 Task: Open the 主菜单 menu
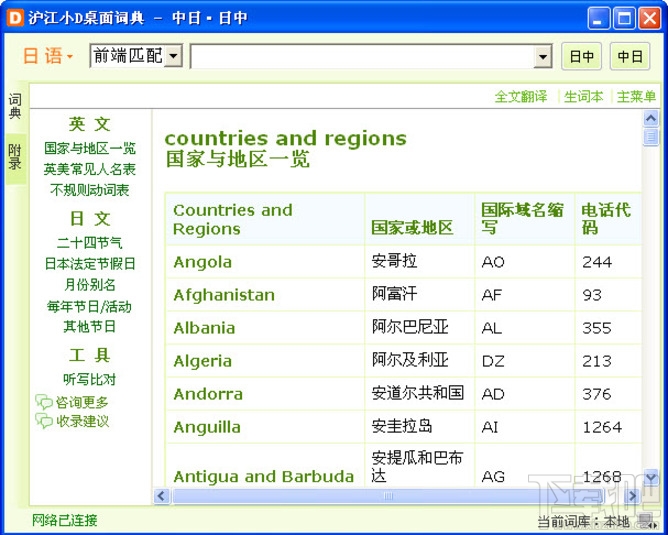point(636,97)
